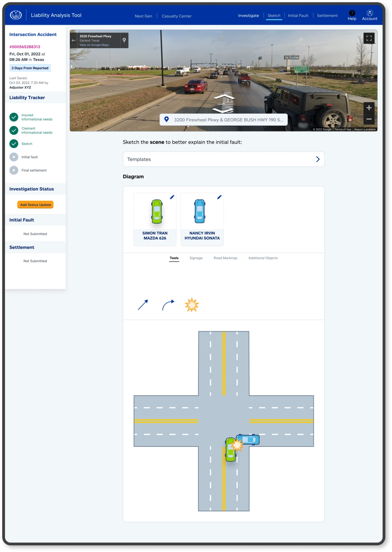Click claim number #000565288313

click(x=25, y=47)
